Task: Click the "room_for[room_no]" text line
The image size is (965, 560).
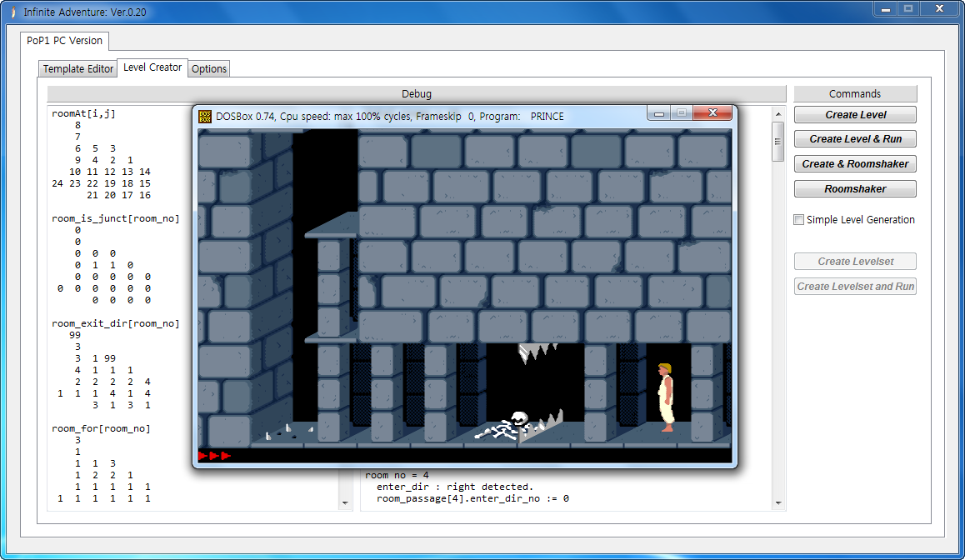Action: 101,428
